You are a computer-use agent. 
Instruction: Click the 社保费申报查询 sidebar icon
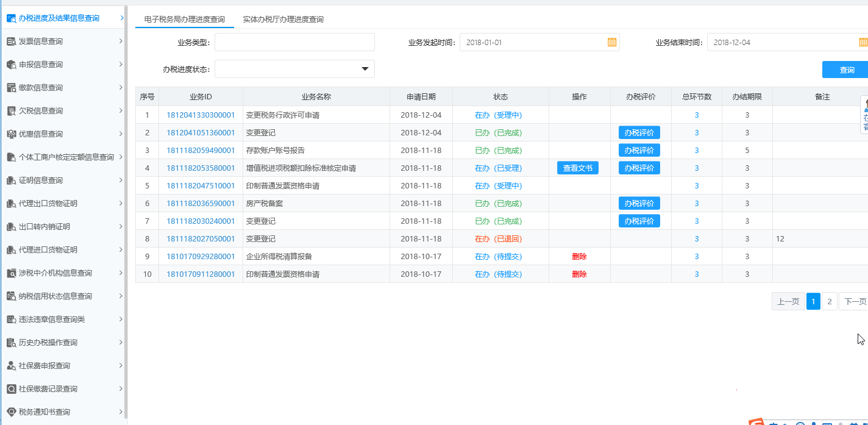point(11,366)
